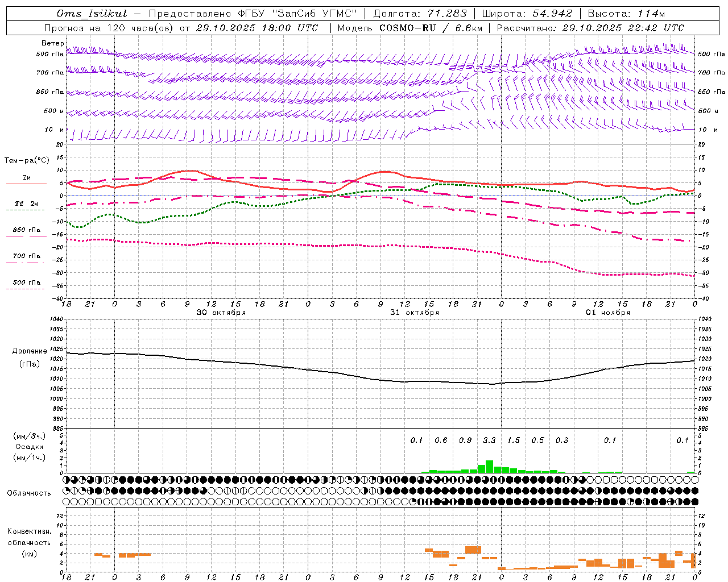Click the 0.6 precipitation value

[441, 440]
